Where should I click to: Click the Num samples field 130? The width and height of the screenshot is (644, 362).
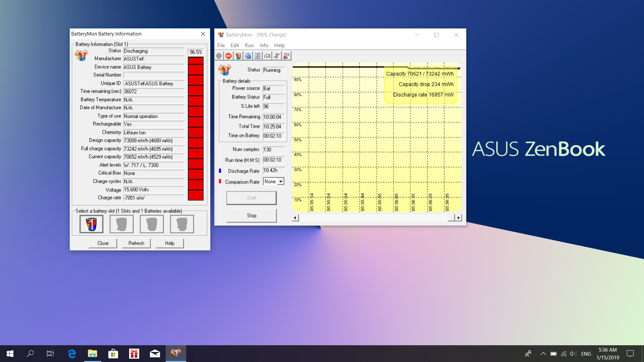(274, 149)
